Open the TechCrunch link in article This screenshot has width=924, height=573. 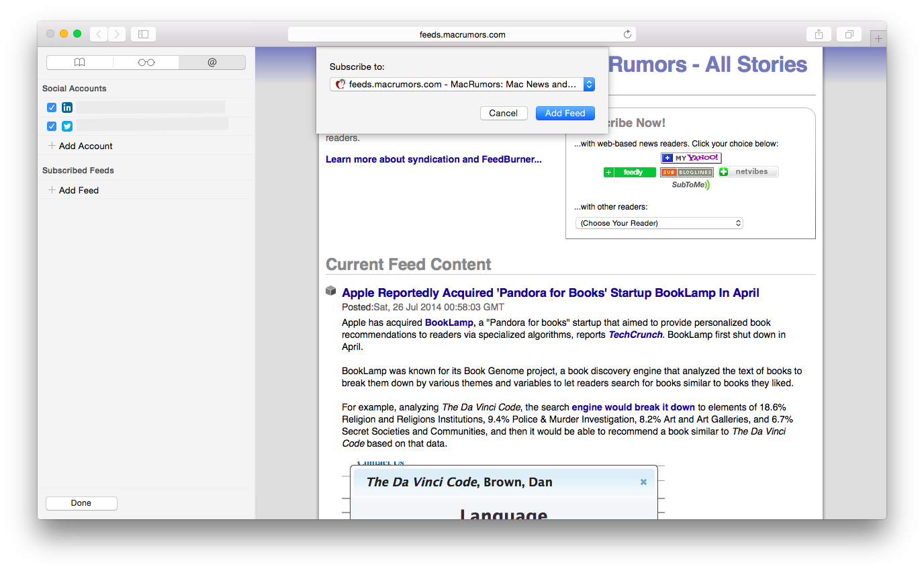point(635,335)
